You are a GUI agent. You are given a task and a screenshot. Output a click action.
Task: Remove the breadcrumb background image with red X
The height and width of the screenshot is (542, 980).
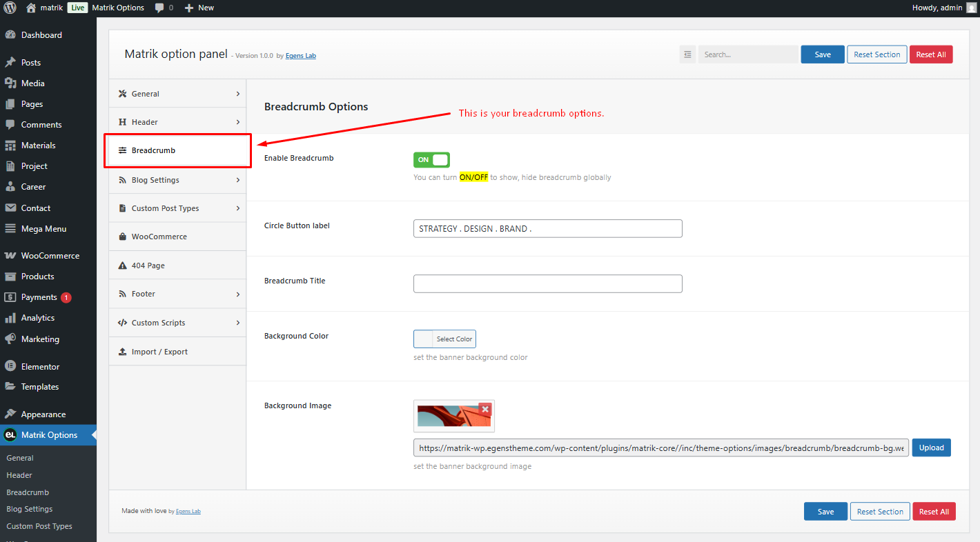point(485,409)
